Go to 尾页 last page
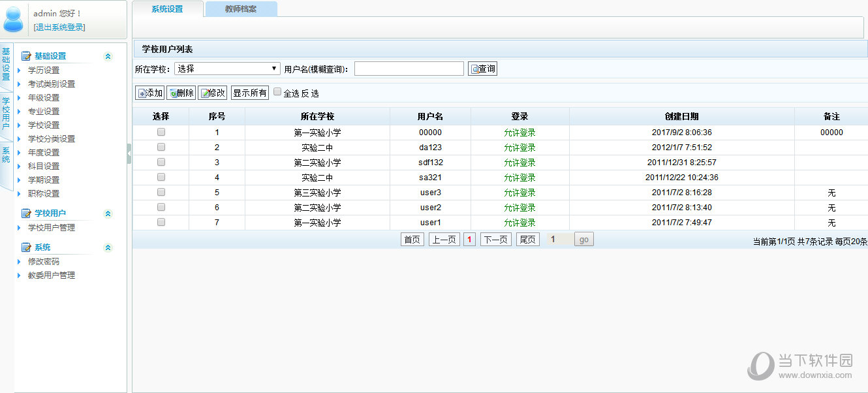 (527, 240)
